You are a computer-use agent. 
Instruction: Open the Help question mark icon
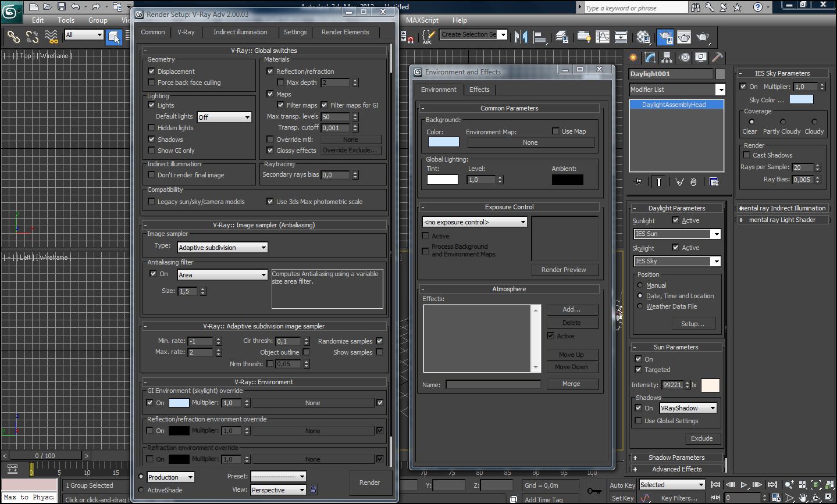point(757,7)
